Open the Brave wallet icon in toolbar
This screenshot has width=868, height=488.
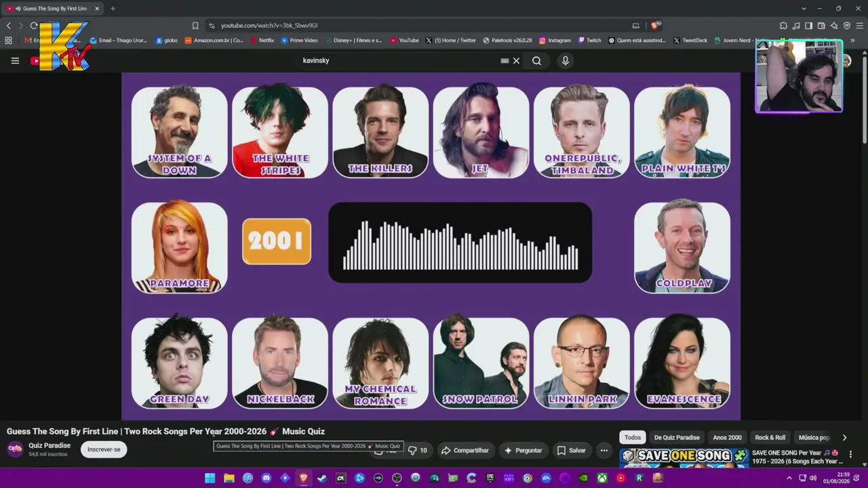tap(821, 26)
